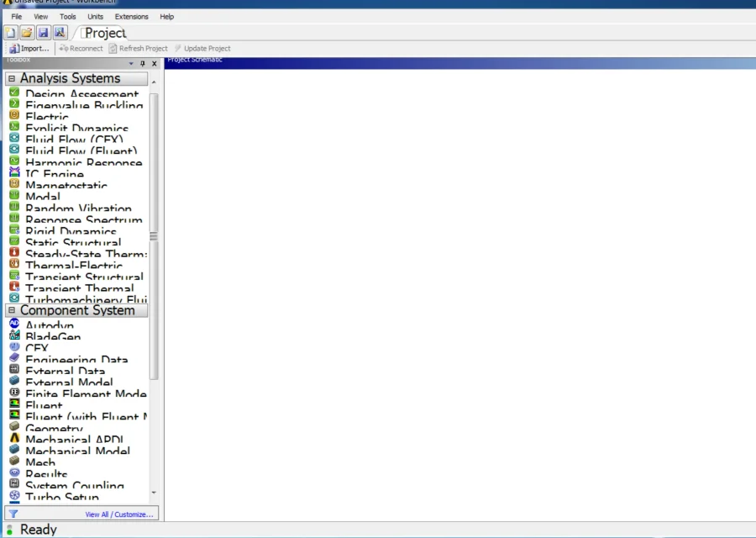Click the Import button
Viewport: 756px width, 538px height.
(x=29, y=49)
